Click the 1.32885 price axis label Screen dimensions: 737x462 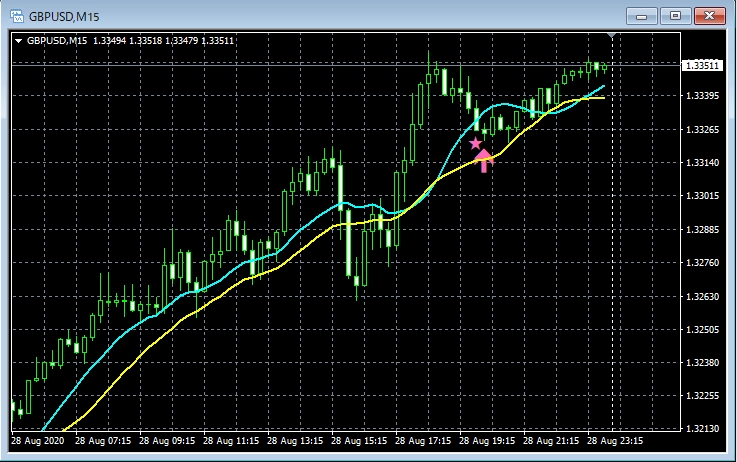703,230
